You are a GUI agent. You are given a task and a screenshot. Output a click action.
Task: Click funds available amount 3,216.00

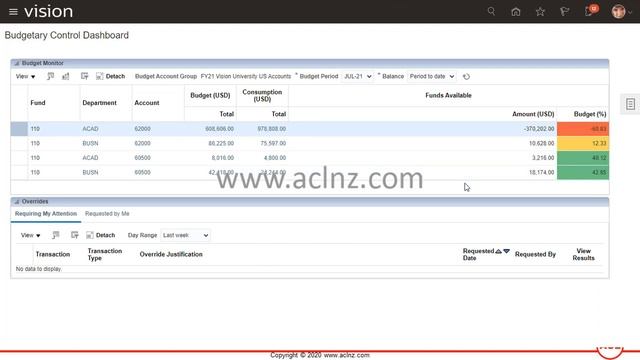click(x=543, y=158)
